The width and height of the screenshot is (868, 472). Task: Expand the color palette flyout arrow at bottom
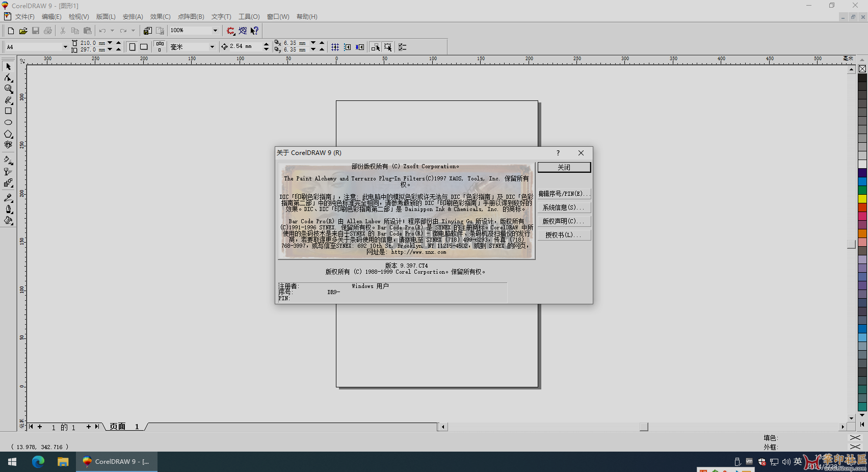(x=862, y=424)
